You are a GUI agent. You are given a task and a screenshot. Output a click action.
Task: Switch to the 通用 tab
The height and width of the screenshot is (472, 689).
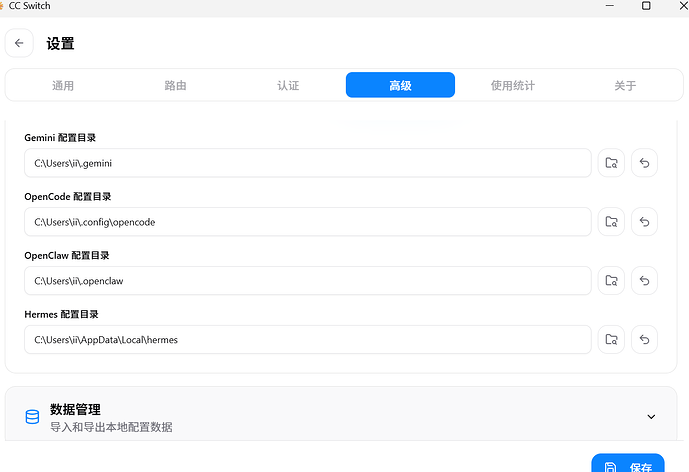[x=63, y=85]
